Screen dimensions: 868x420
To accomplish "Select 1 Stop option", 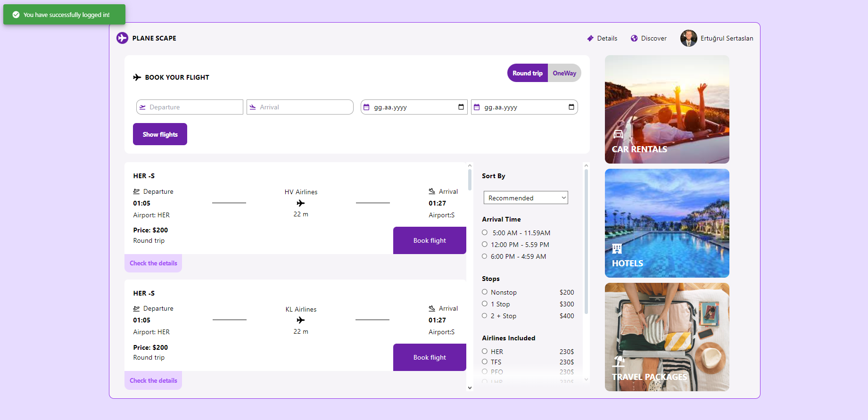I will point(485,304).
